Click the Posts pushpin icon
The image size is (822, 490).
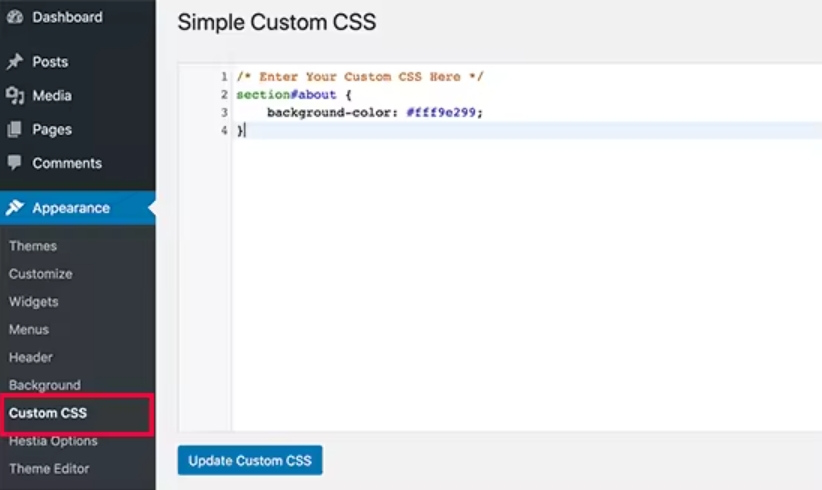click(x=15, y=62)
